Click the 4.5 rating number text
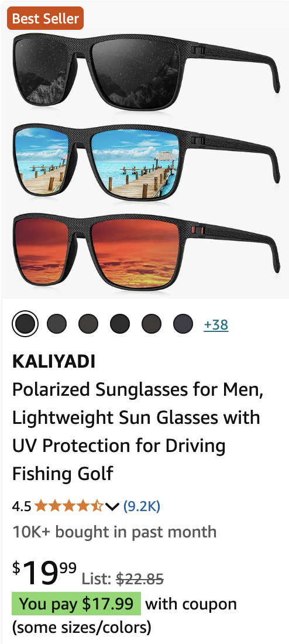 click(22, 506)
